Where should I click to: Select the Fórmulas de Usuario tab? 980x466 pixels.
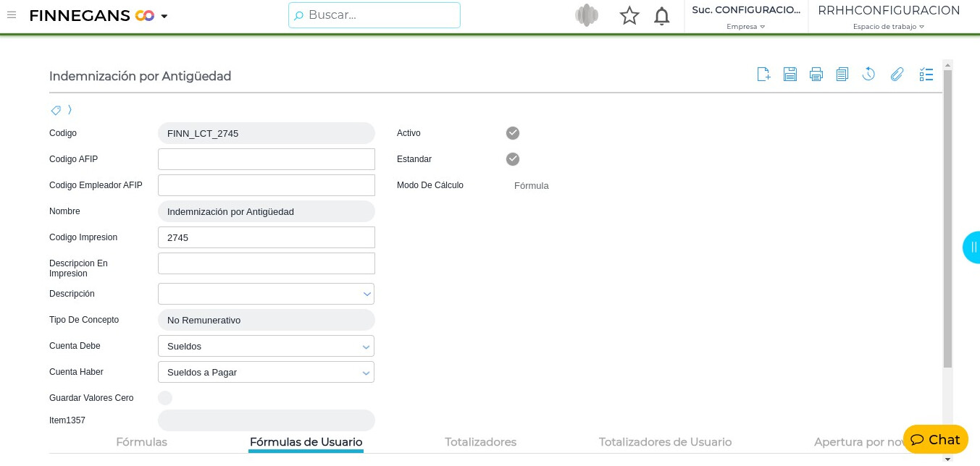[306, 441]
